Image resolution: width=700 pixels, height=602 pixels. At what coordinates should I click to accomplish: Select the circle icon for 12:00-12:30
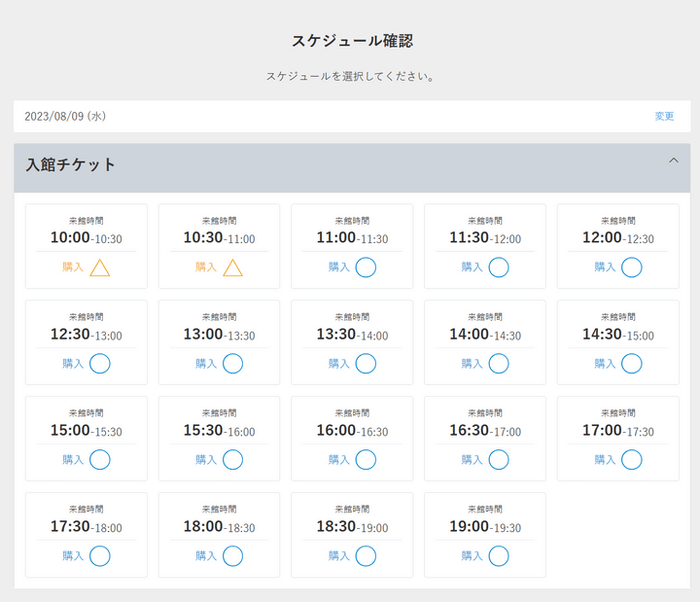[x=631, y=267]
